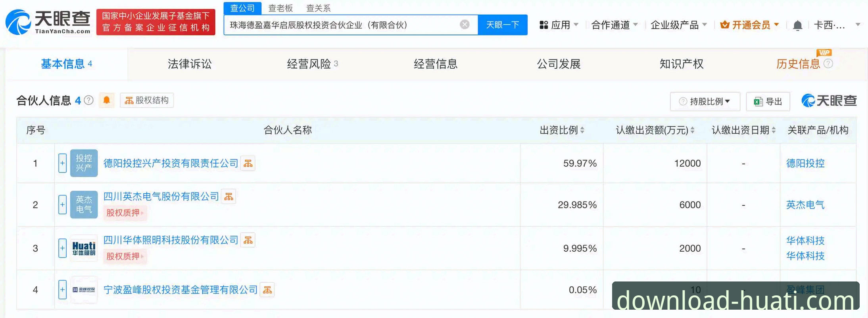Screen dimensions: 868x318
Task: Open the 德阳投控 related institution link
Action: (805, 163)
